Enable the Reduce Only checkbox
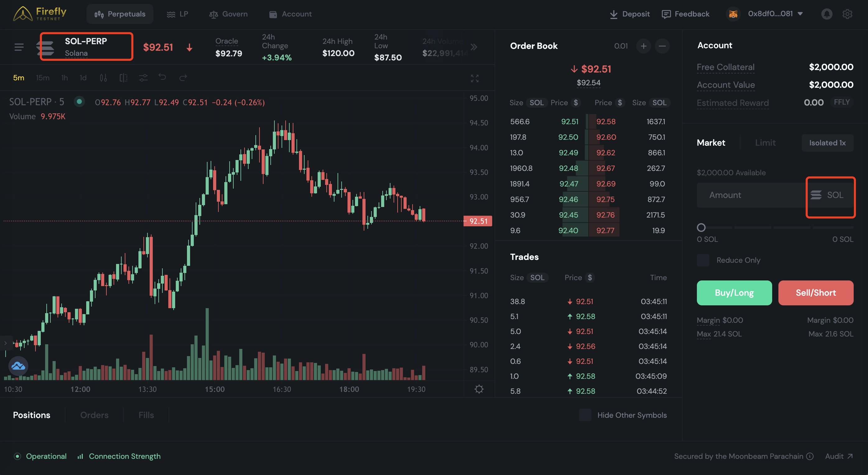Image resolution: width=868 pixels, height=475 pixels. 703,260
